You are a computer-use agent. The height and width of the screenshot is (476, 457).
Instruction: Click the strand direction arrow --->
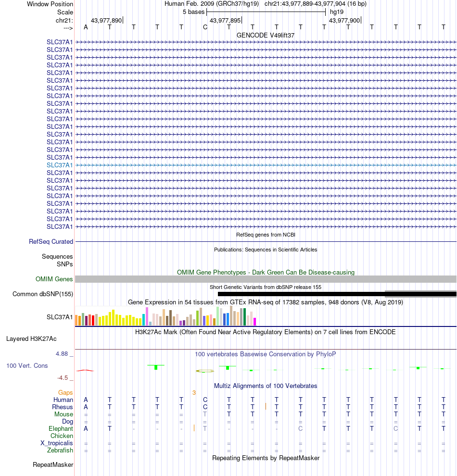click(68, 28)
